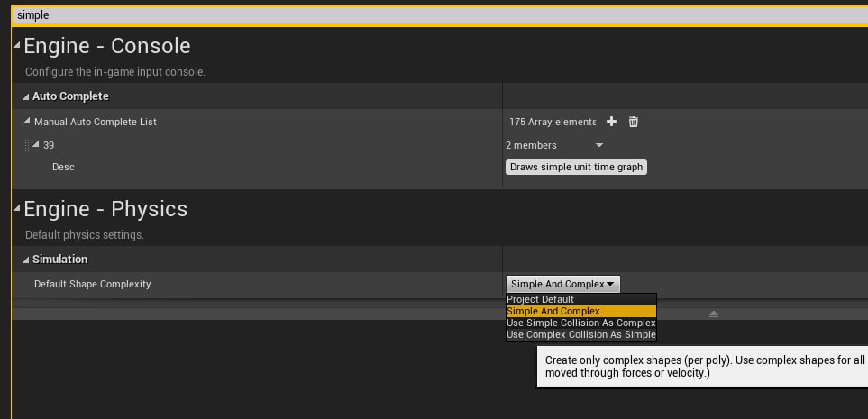868x419 pixels.
Task: Choose Use Simple Collision As Complex
Action: [x=581, y=323]
